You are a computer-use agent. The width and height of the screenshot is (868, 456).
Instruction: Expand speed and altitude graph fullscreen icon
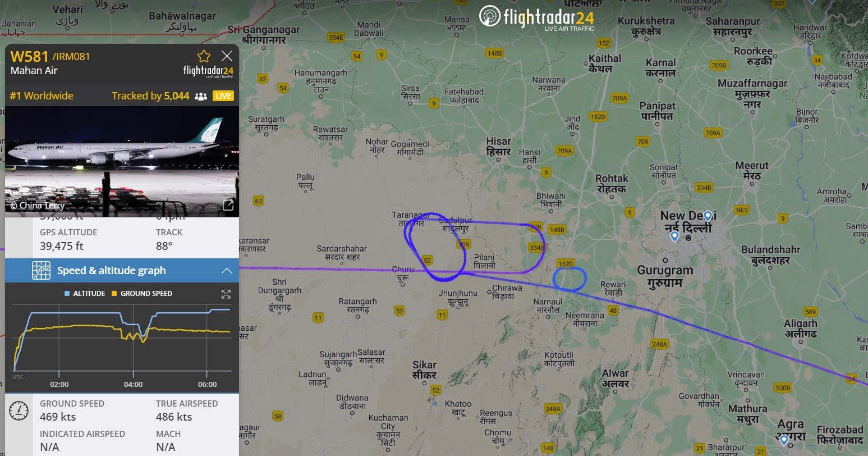tap(226, 294)
